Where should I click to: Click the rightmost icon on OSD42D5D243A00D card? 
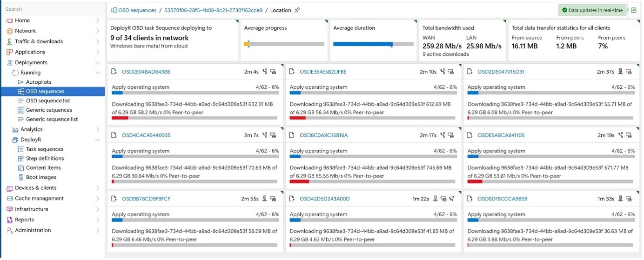(451, 199)
